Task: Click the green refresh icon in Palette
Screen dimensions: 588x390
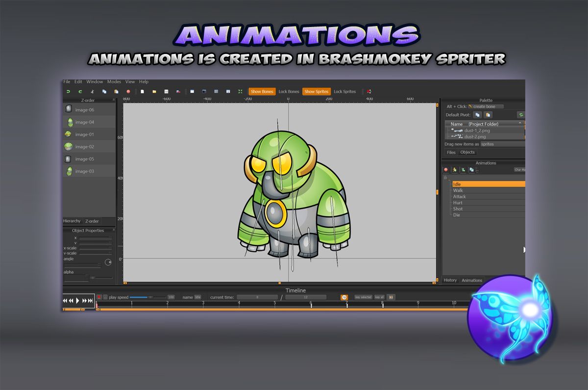Action: pyautogui.click(x=521, y=115)
